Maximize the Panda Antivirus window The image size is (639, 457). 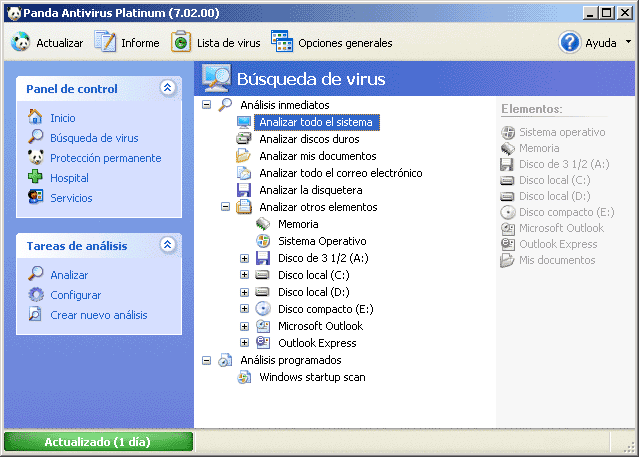point(606,13)
